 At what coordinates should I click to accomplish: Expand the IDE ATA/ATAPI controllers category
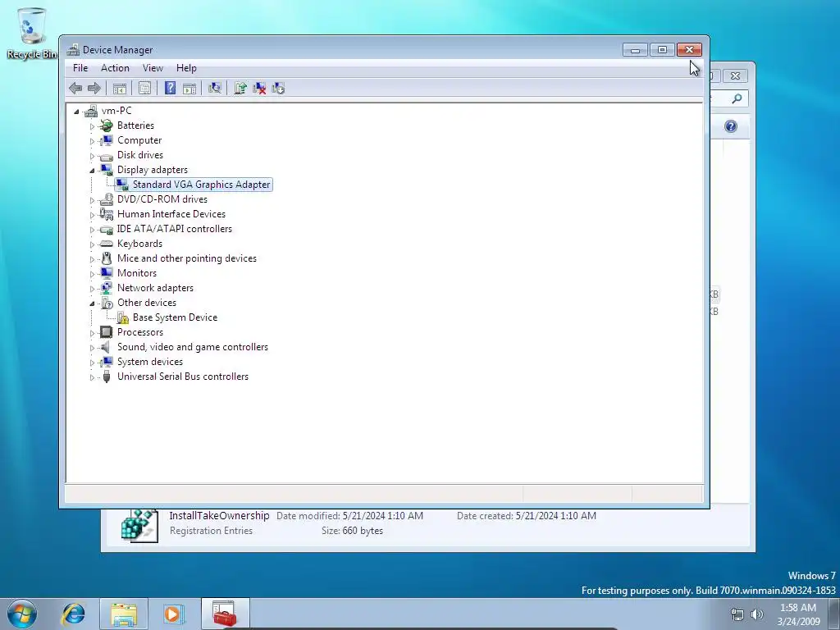pyautogui.click(x=92, y=230)
